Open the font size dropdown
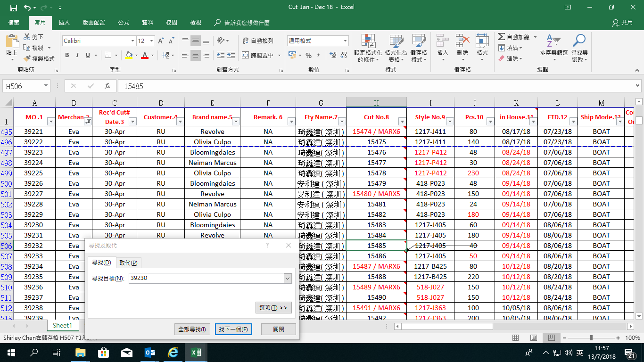Screen dimensions: 644x362 click(x=151, y=41)
